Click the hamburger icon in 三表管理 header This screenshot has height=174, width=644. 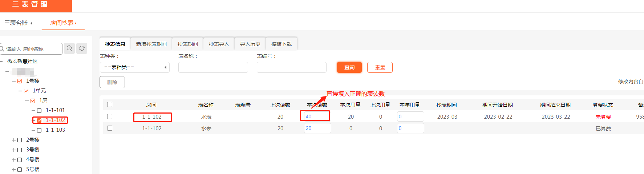16,4
